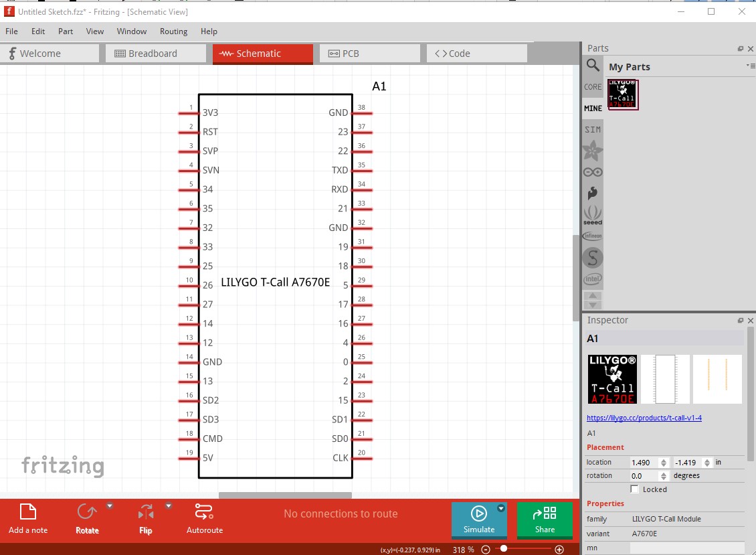
Task: Open the parts search magnifier
Action: pos(593,65)
